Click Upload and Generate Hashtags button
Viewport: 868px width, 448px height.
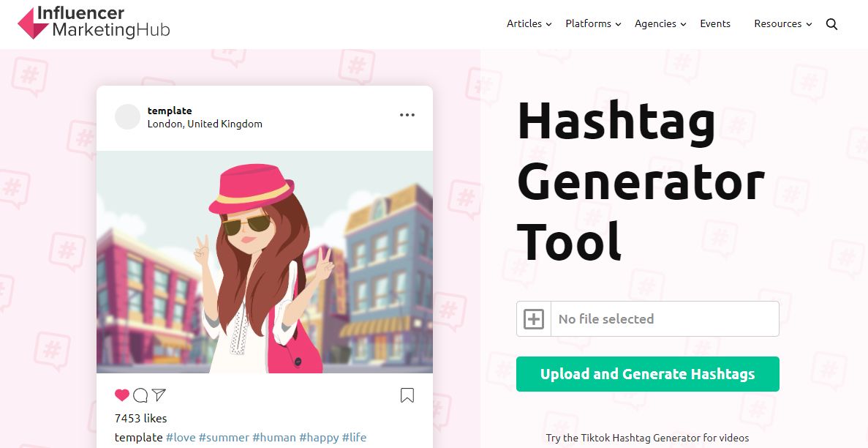click(x=648, y=374)
